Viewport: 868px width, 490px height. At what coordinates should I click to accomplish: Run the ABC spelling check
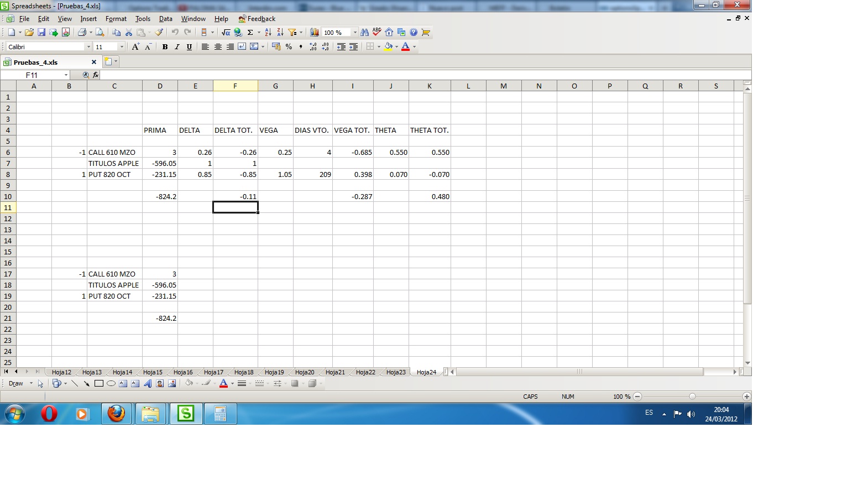point(377,33)
